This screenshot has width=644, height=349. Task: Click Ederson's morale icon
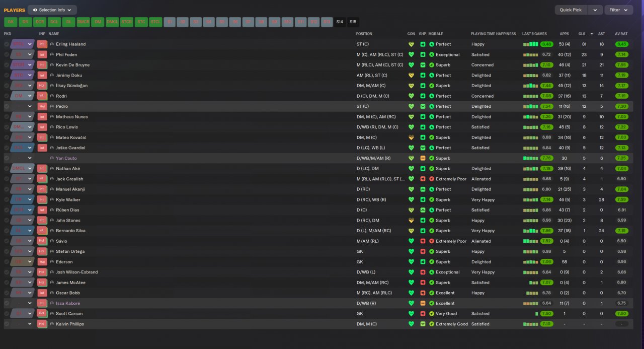[x=432, y=262]
